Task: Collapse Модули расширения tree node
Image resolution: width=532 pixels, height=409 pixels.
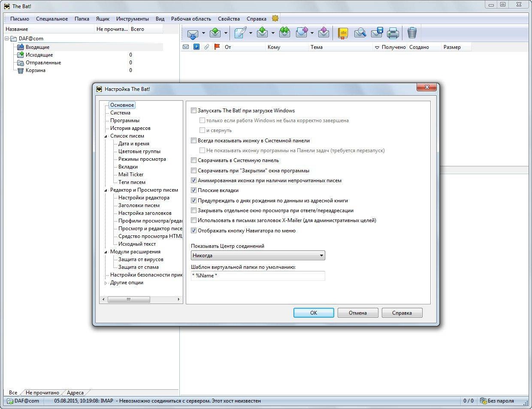Action: [x=106, y=252]
